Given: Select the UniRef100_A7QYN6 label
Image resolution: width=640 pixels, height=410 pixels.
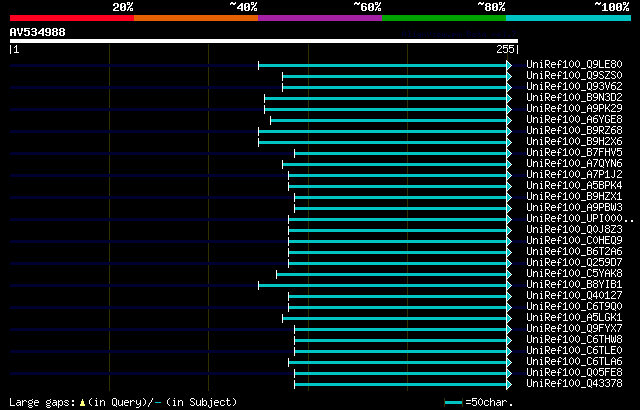Looking at the screenshot, I should tap(574, 164).
